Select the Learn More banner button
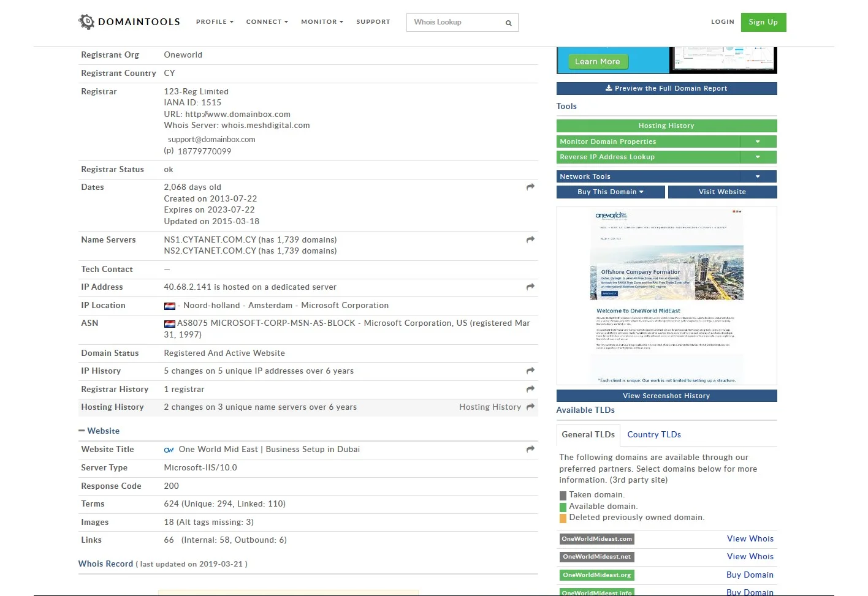 coord(597,61)
